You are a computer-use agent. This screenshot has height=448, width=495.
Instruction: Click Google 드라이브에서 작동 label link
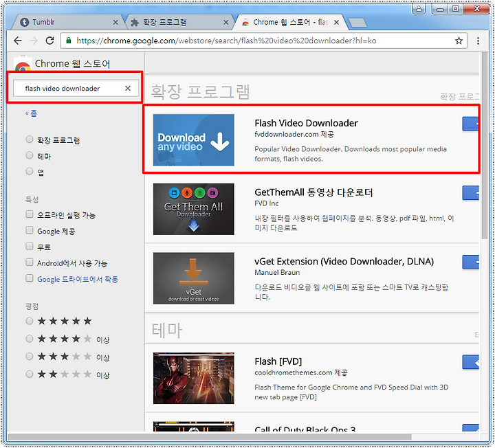click(77, 279)
